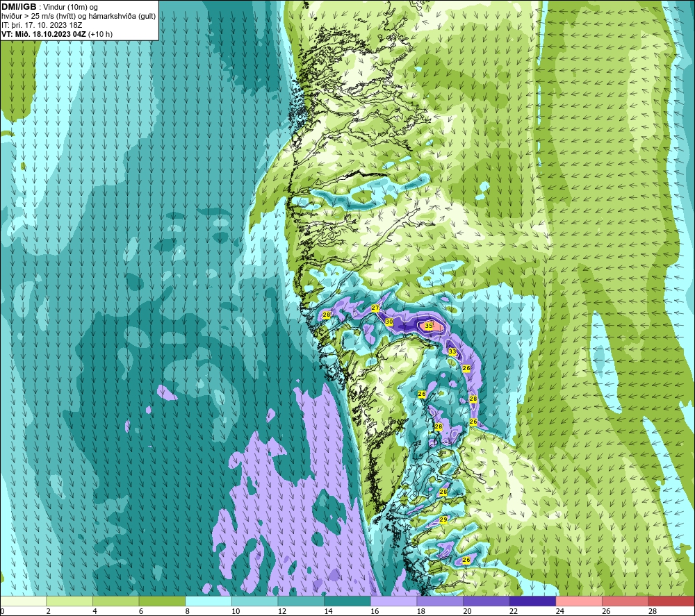
Task: Click the yellow gust label "30"
Action: 389,322
